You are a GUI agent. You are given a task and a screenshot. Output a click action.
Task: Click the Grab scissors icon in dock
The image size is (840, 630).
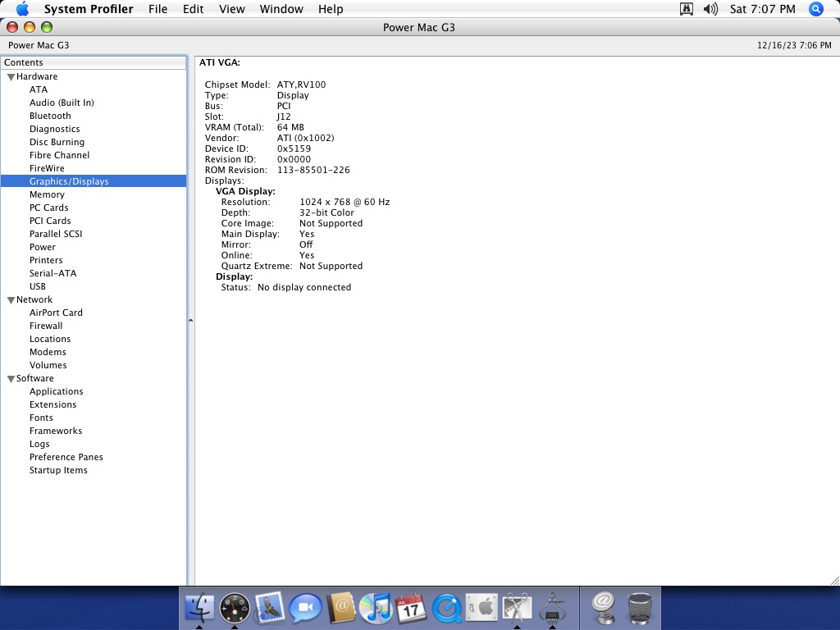click(x=517, y=608)
